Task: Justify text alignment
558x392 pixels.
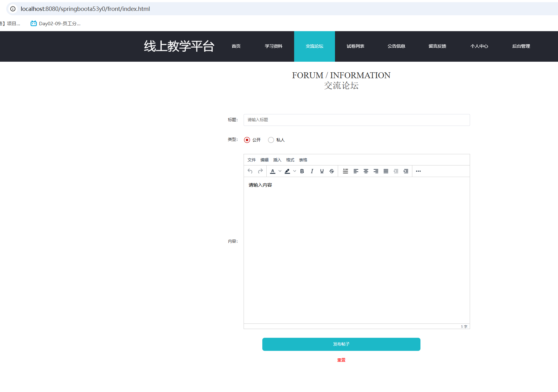Action: (386, 171)
